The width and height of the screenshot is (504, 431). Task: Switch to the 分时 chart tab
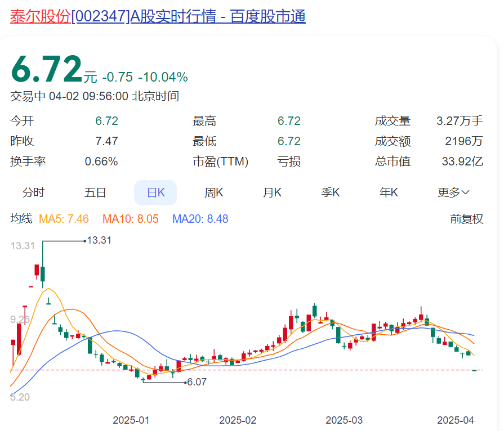(x=33, y=192)
